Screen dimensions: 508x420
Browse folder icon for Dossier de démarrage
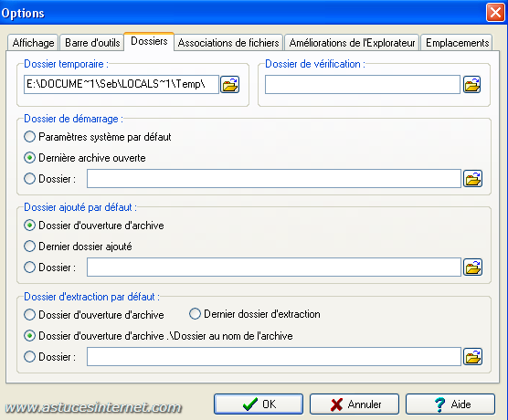pos(472,178)
